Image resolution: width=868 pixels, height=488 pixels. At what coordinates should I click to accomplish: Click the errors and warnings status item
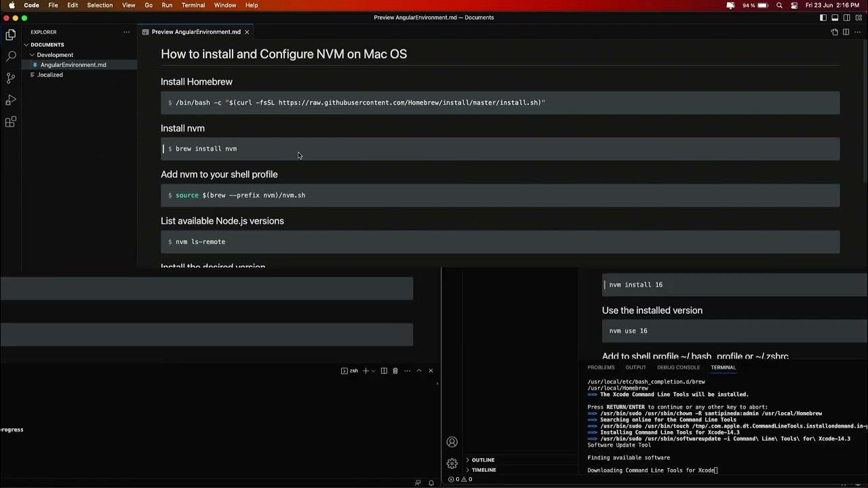(x=460, y=479)
